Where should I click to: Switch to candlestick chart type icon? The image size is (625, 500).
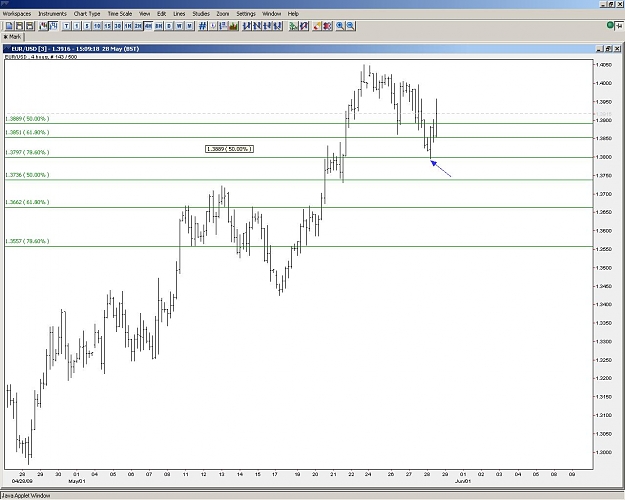coord(43,26)
